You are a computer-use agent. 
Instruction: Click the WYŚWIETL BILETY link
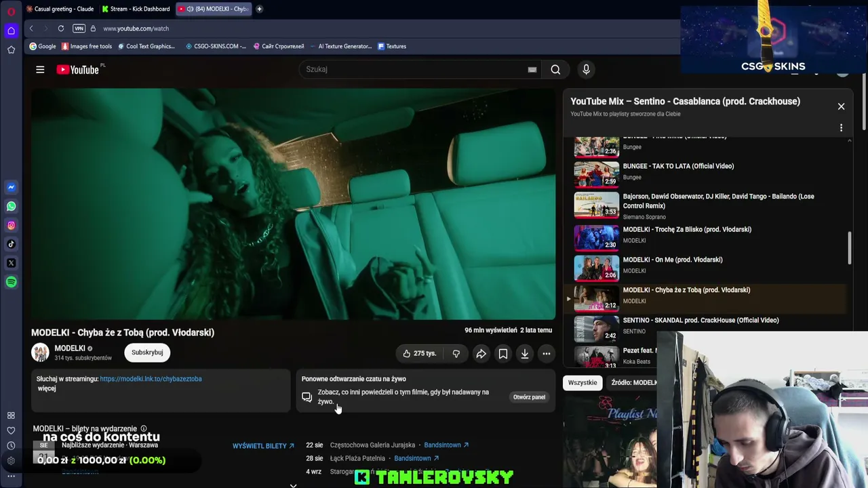coord(263,446)
